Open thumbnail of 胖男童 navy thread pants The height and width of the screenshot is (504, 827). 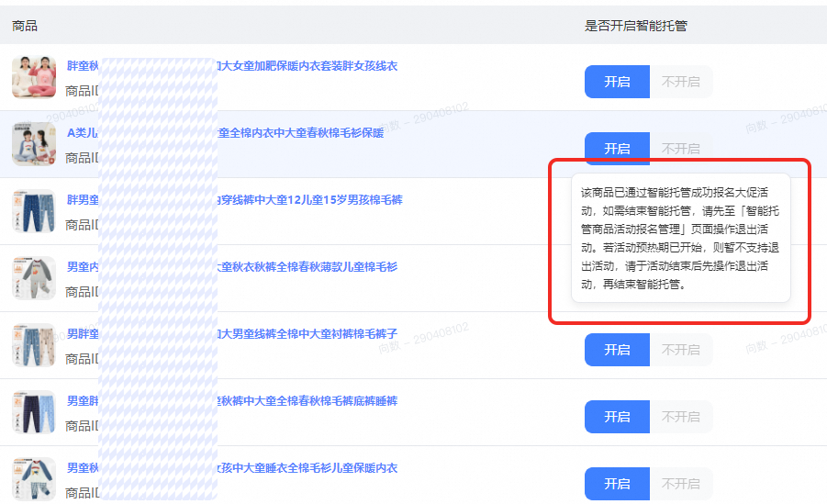pos(34,211)
